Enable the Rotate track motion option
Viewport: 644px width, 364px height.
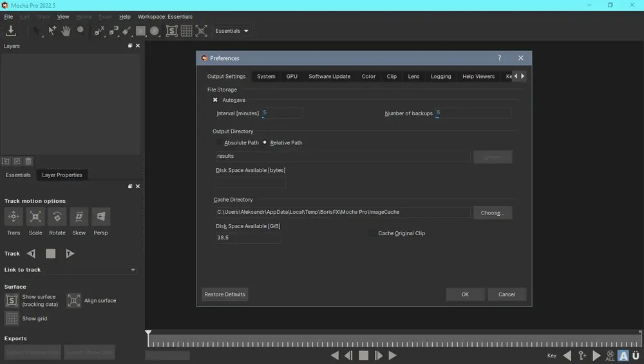(57, 216)
